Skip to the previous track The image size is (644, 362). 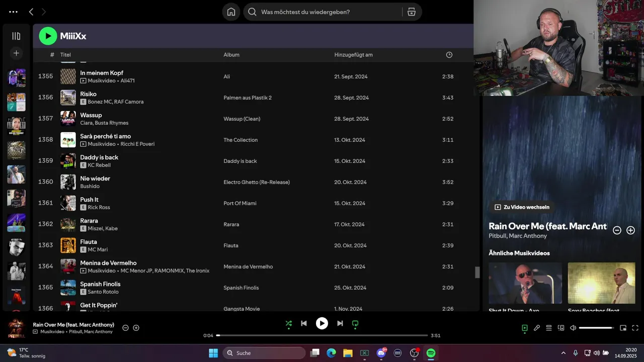304,323
